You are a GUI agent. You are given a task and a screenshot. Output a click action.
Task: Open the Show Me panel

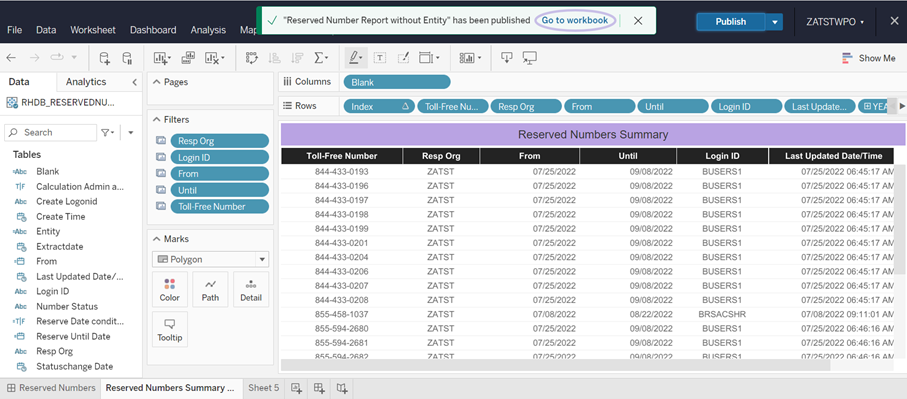(x=869, y=58)
